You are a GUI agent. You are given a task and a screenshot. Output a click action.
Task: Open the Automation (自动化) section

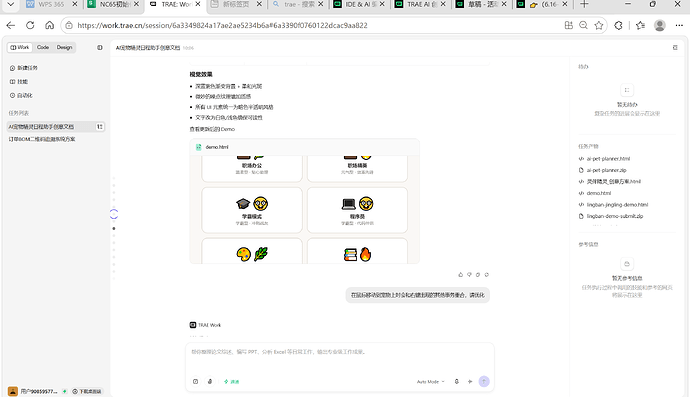(x=21, y=95)
